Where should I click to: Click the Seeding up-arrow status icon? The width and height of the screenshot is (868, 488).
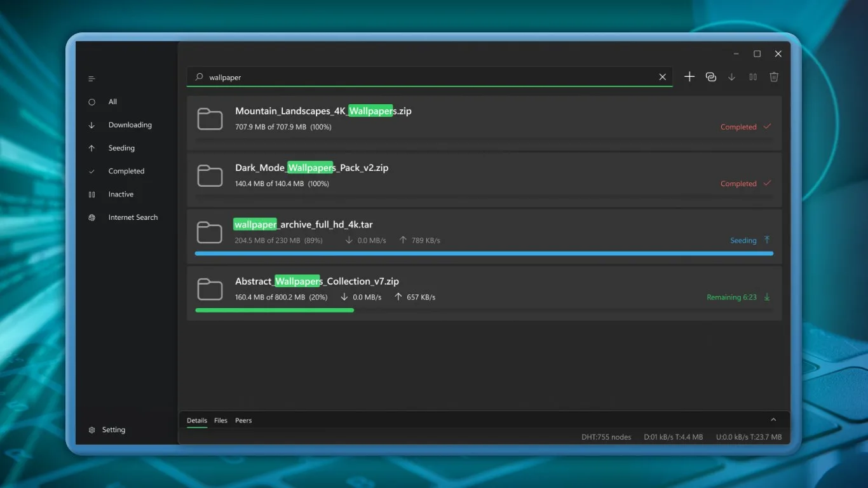click(767, 240)
